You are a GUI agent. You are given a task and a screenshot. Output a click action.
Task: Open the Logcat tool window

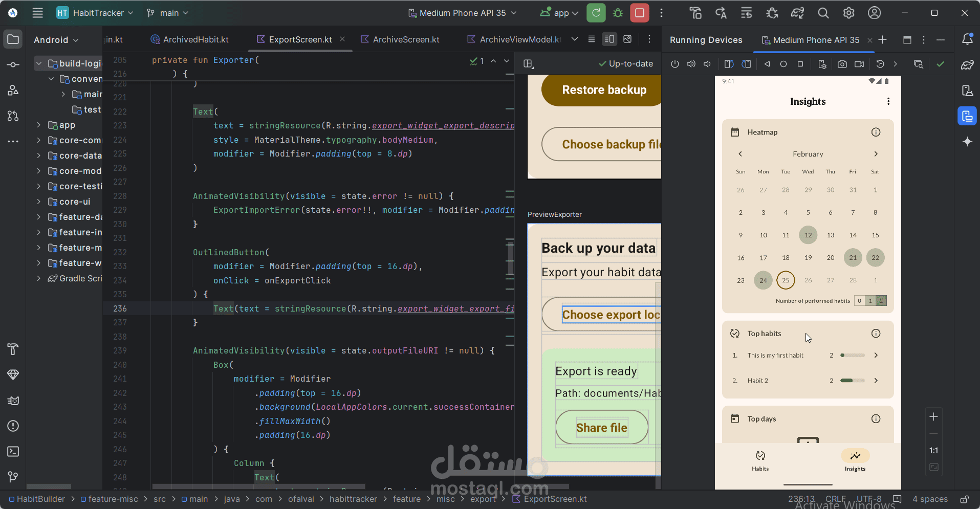pos(13,400)
